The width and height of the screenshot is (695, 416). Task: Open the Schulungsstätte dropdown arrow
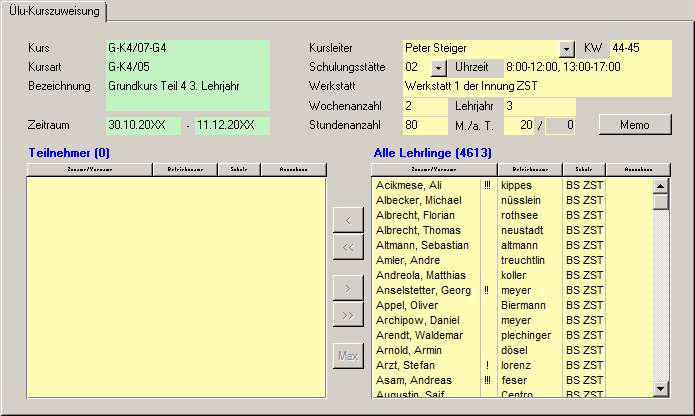439,67
